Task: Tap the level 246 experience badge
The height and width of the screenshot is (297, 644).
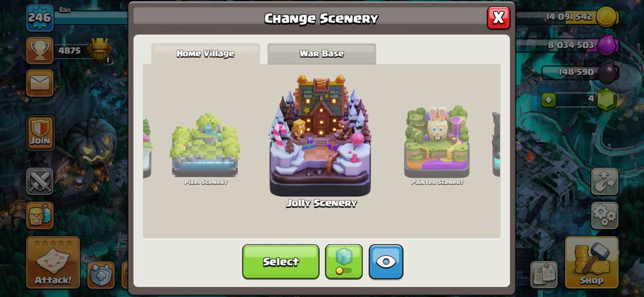Action: pos(40,18)
